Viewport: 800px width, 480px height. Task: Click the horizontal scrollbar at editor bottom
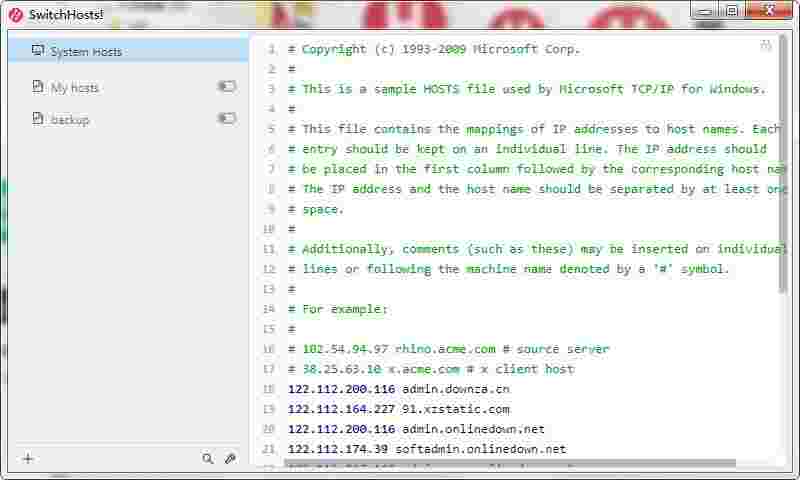click(x=510, y=463)
